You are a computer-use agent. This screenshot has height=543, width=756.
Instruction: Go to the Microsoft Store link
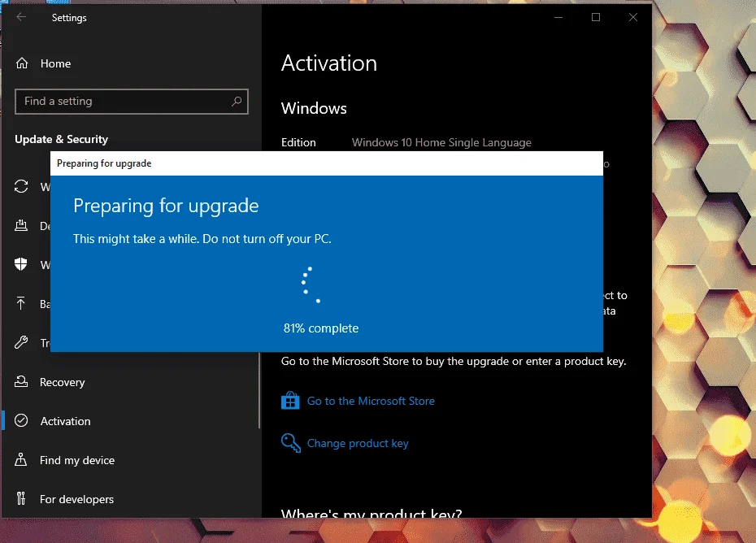click(371, 401)
